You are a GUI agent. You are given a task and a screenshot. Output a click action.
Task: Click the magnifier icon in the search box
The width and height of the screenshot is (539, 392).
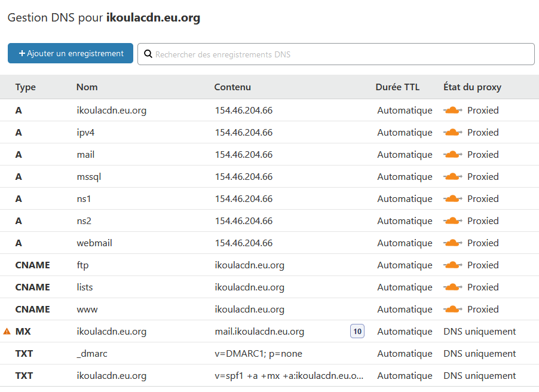click(148, 54)
